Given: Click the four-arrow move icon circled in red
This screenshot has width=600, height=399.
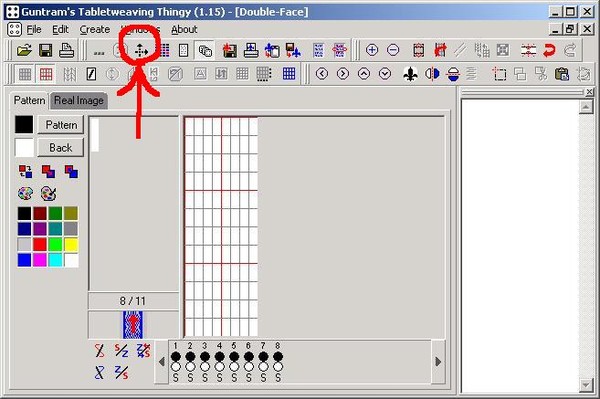Looking at the screenshot, I should click(x=141, y=50).
